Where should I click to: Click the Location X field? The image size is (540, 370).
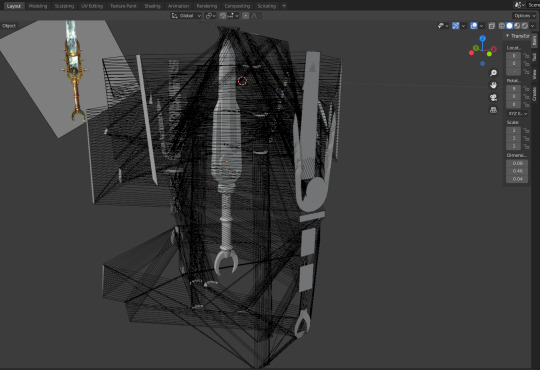[x=514, y=56]
